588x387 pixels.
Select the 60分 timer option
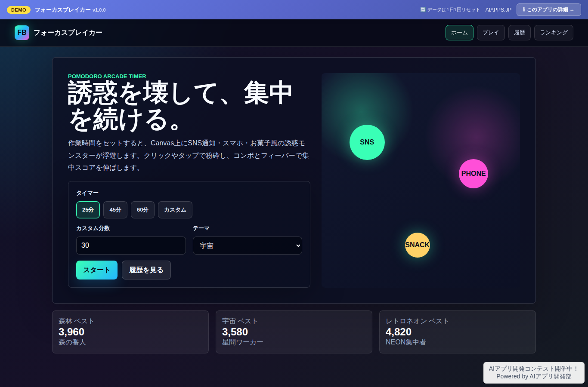(142, 210)
